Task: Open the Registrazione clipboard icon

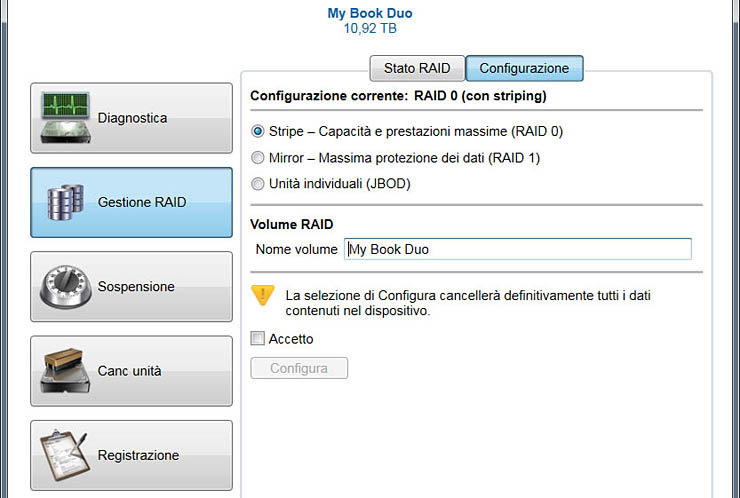Action: pos(65,455)
